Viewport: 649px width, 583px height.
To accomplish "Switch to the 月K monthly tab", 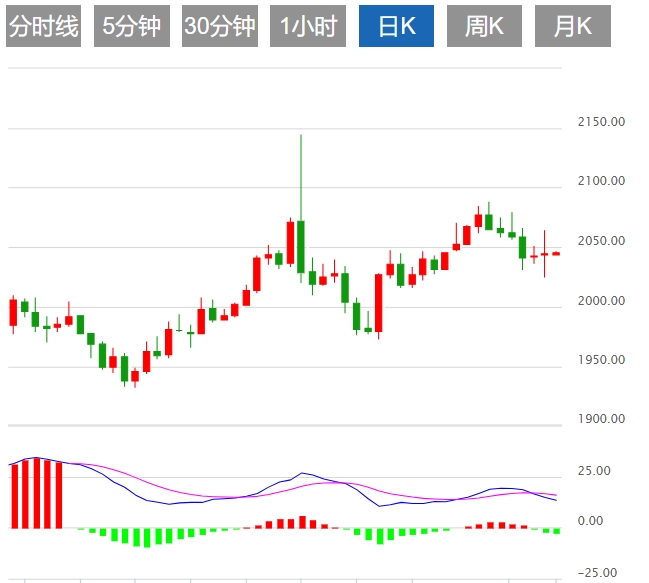I will (573, 26).
